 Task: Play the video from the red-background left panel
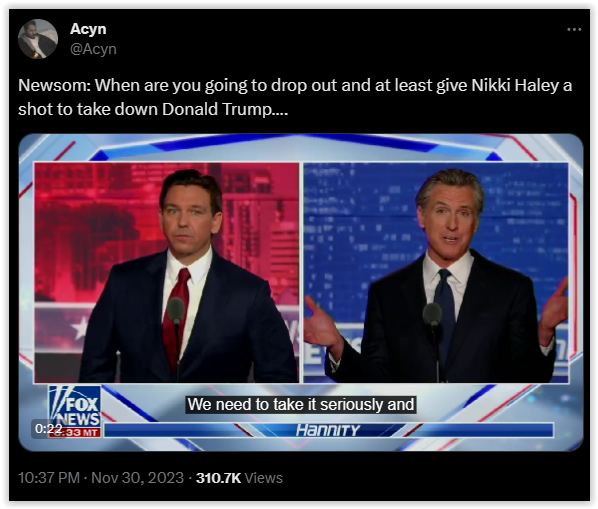[167, 272]
